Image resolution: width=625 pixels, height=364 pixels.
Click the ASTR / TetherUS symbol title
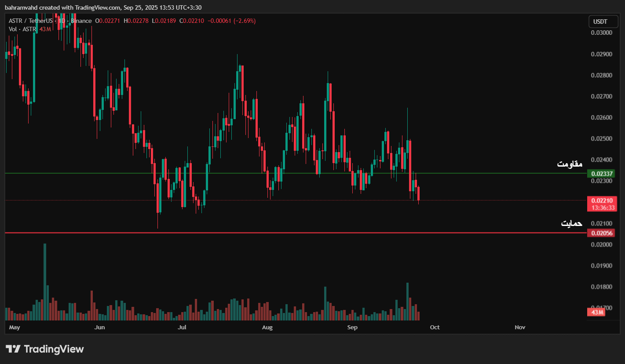pos(30,21)
